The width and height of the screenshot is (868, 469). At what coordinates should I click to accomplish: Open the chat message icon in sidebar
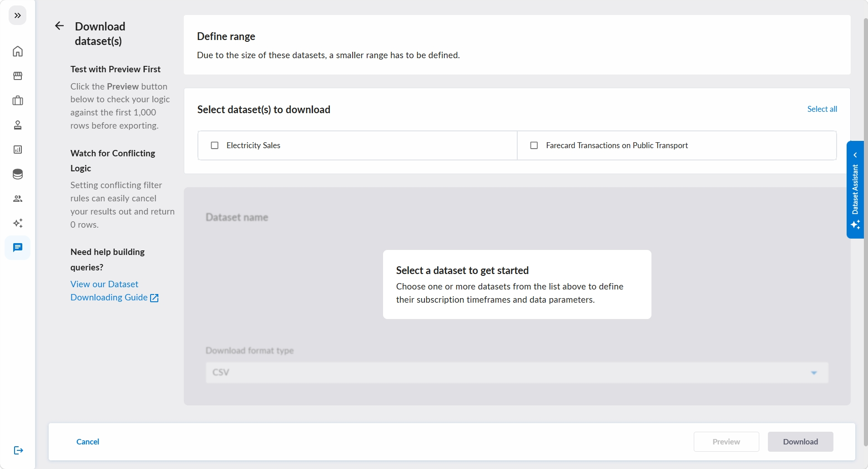point(18,248)
